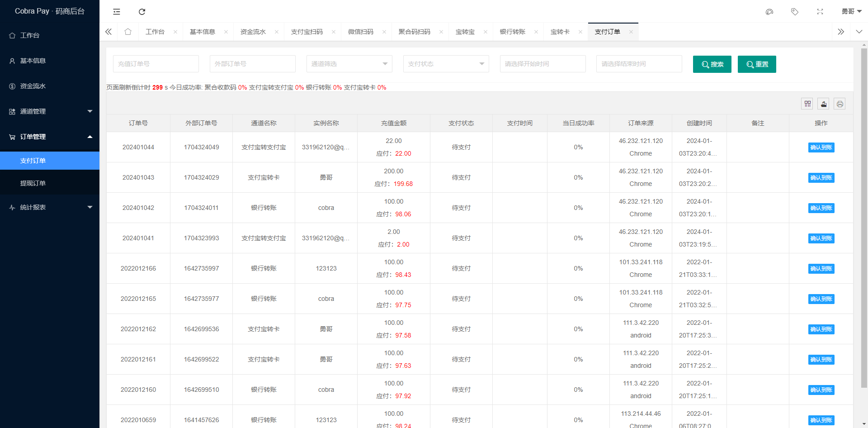Expand the 通道管理 sidebar menu

50,111
